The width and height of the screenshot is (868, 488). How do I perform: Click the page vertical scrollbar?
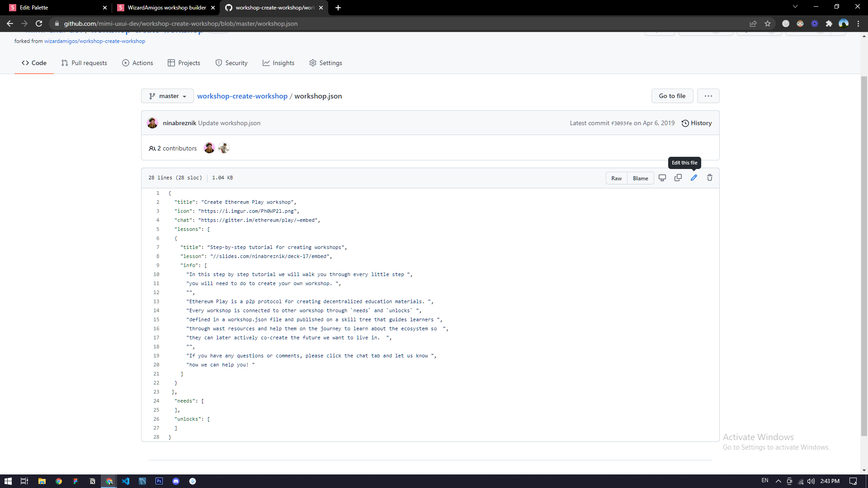pos(864,253)
